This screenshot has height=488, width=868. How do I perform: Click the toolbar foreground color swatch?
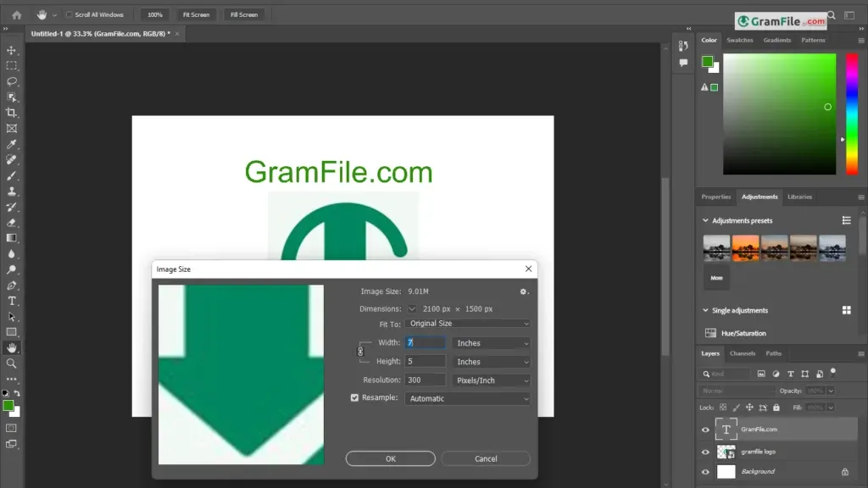pyautogui.click(x=8, y=406)
